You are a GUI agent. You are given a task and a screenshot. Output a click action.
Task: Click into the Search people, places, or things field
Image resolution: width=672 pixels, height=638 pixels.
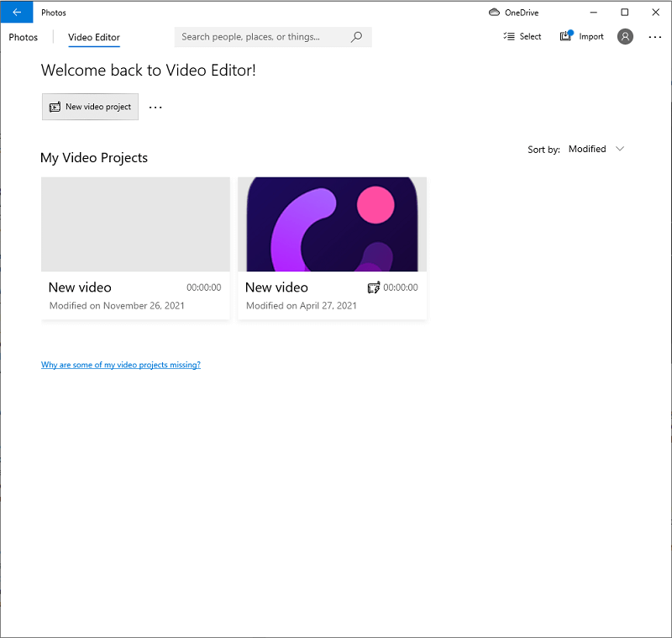tap(273, 37)
